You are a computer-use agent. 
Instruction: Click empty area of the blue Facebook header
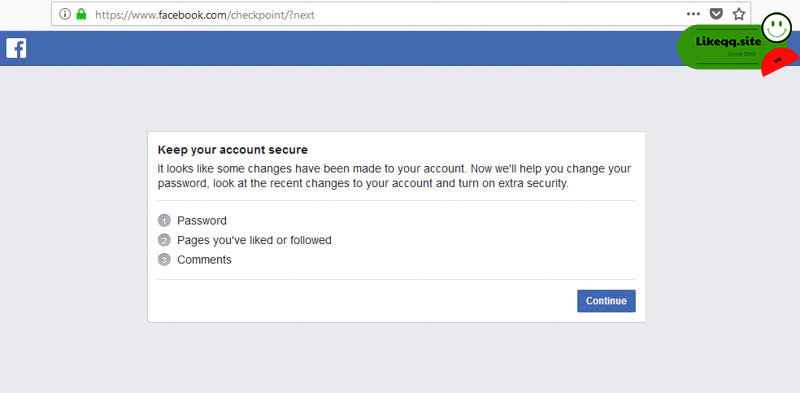tap(347, 48)
